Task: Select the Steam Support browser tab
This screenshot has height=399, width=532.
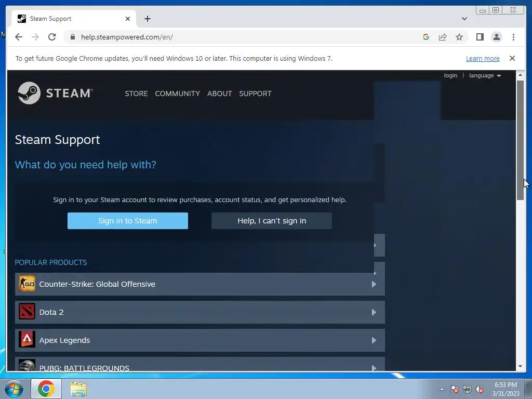Action: [74, 19]
